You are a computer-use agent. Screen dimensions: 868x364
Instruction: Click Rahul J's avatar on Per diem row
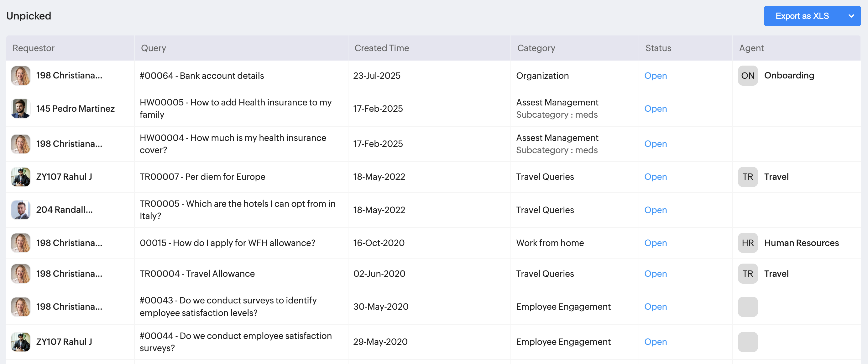pos(21,177)
